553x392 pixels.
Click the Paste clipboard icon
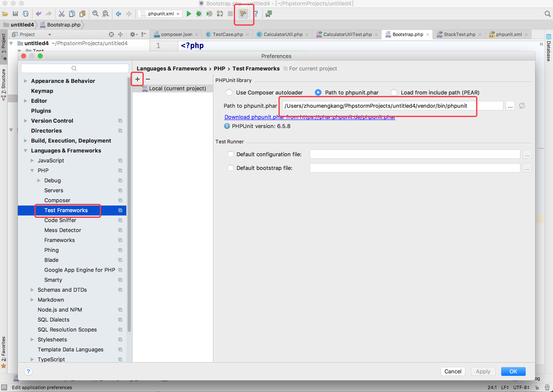tap(82, 14)
